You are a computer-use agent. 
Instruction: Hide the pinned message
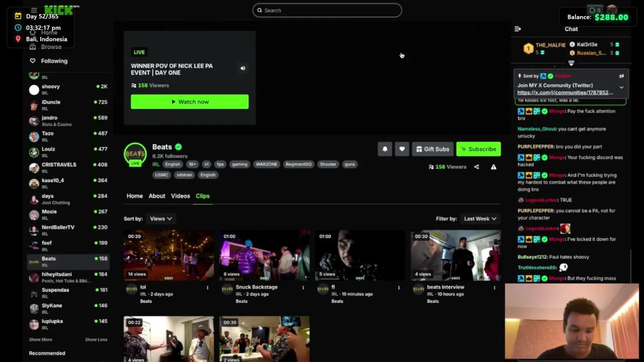[x=621, y=76]
